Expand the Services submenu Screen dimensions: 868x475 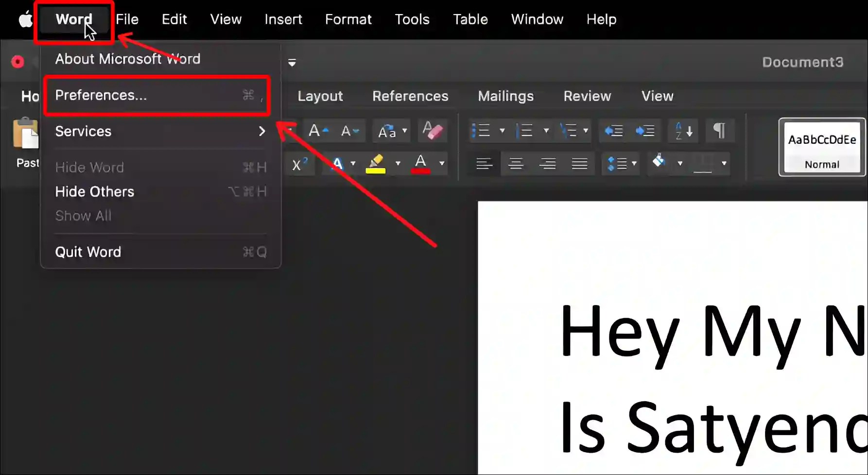[160, 131]
